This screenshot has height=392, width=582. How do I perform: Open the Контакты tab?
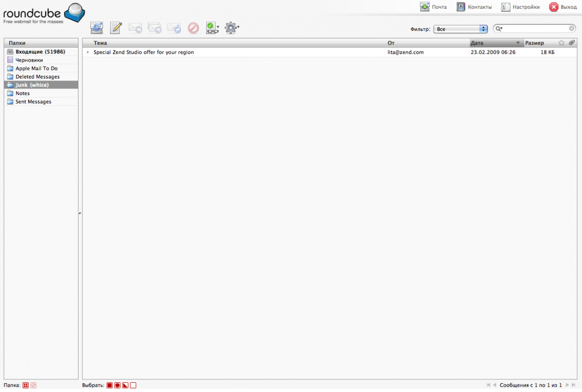pyautogui.click(x=474, y=7)
